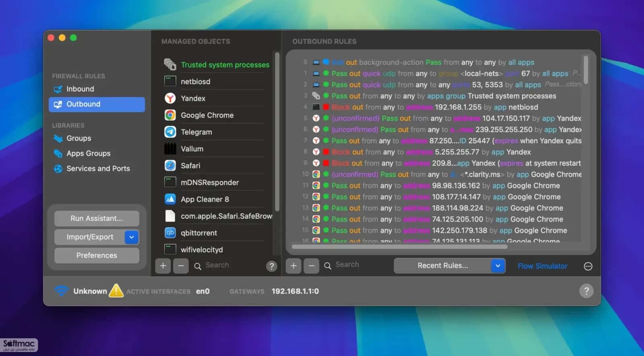Select the Vallum app icon

(170, 149)
